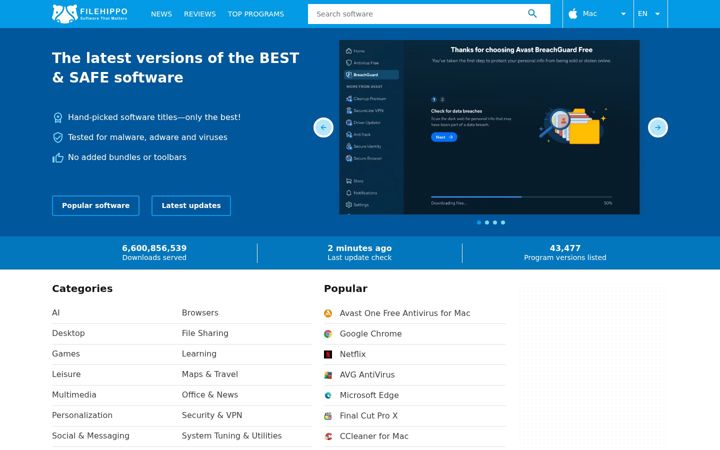720x450 pixels.
Task: Click the 43,477 program versions stat
Action: click(x=565, y=253)
